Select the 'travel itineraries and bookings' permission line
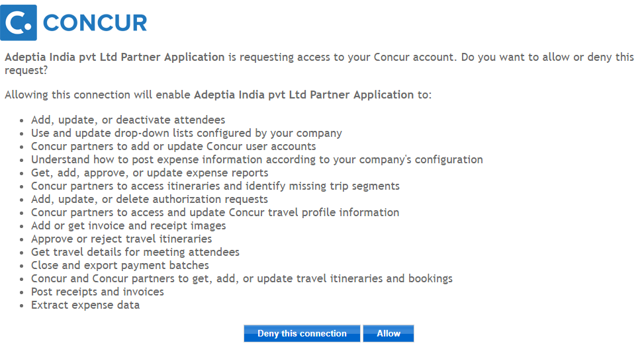This screenshot has height=353, width=644. click(242, 279)
